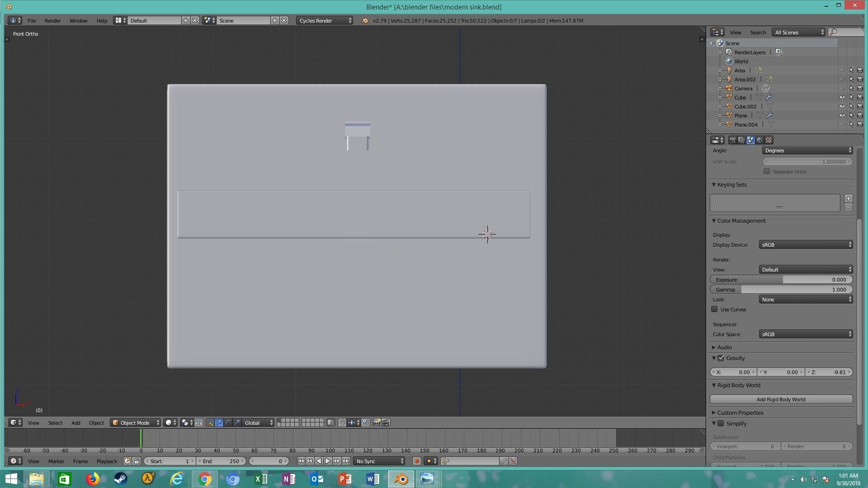Image resolution: width=868 pixels, height=488 pixels.
Task: Click the modifier wrench icon on Cube
Action: [x=769, y=97]
